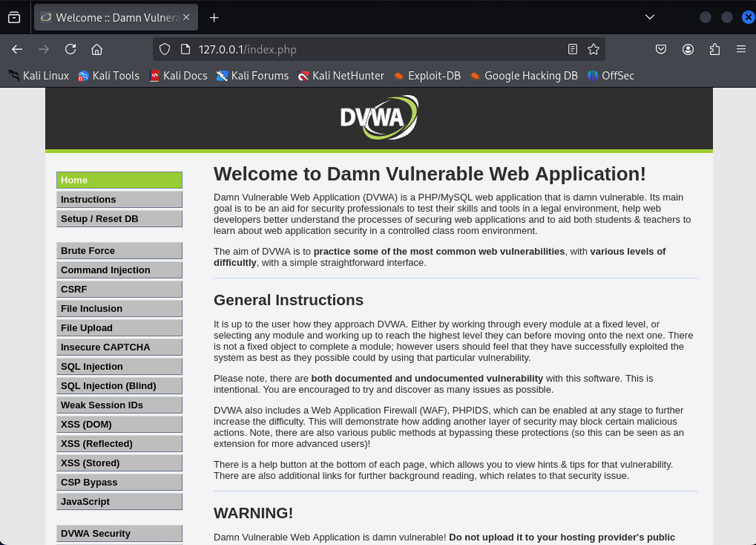
Task: Open the shield tracking protection icon
Action: [x=165, y=49]
